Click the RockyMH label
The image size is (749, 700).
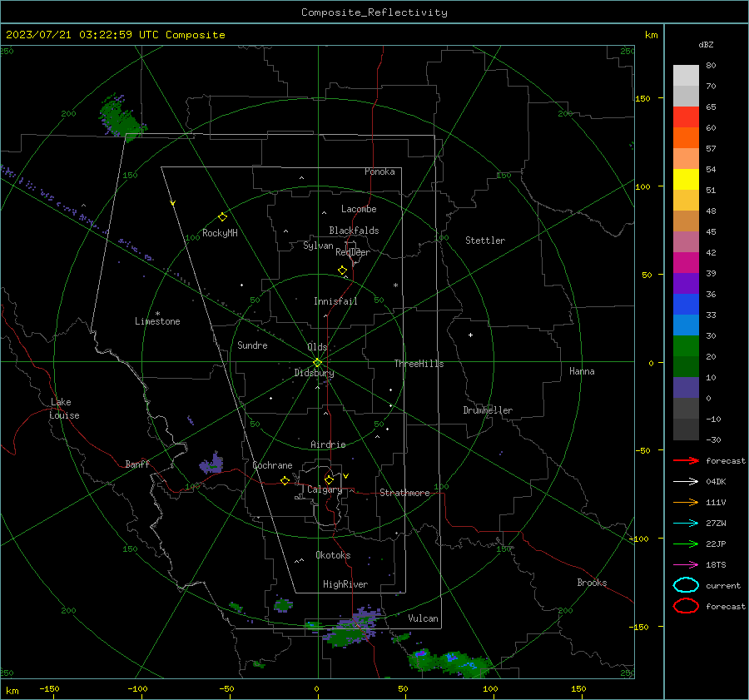click(220, 233)
